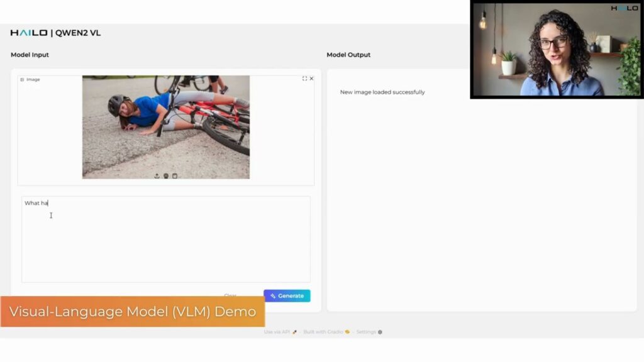Focus the prompt text box containing "What ha"
644x362 pixels.
[166, 239]
